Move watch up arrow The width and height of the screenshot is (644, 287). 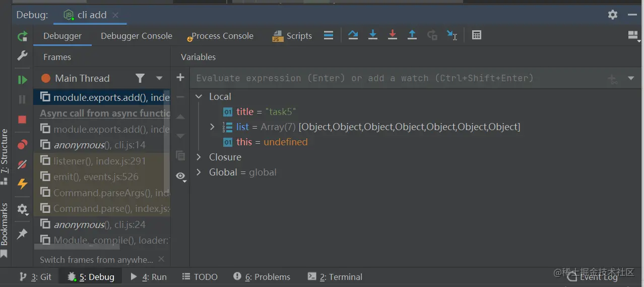(x=180, y=117)
